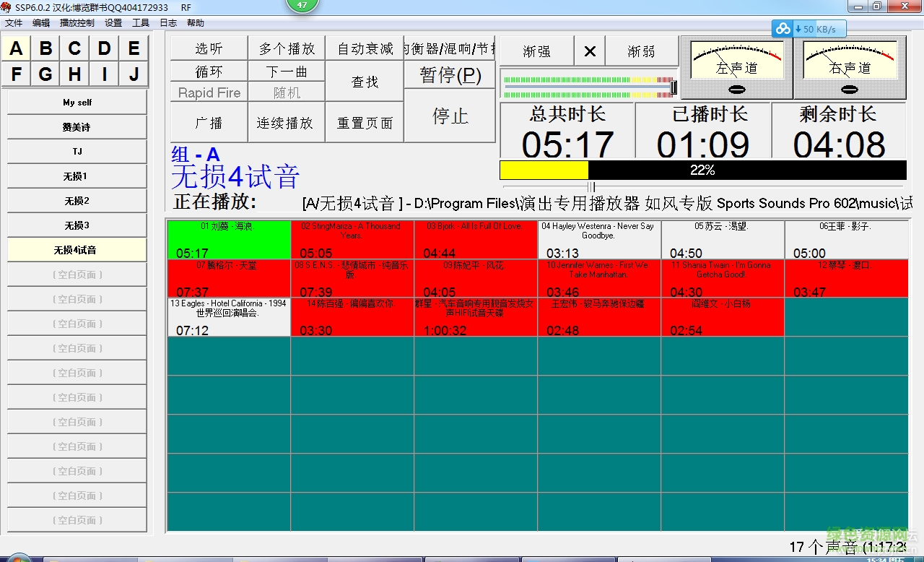Click the 右声道 right channel VU meter

[x=850, y=67]
